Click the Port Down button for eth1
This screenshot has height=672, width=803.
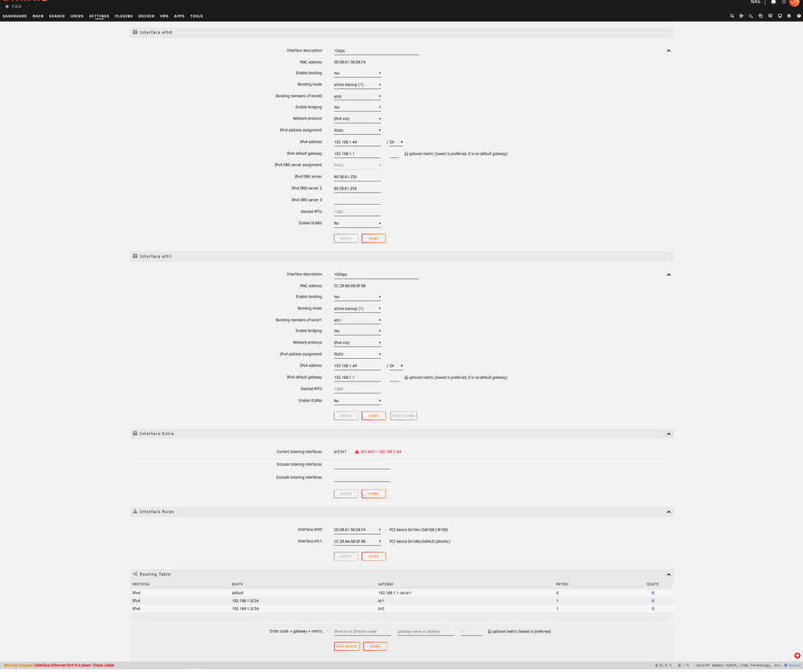click(x=404, y=416)
